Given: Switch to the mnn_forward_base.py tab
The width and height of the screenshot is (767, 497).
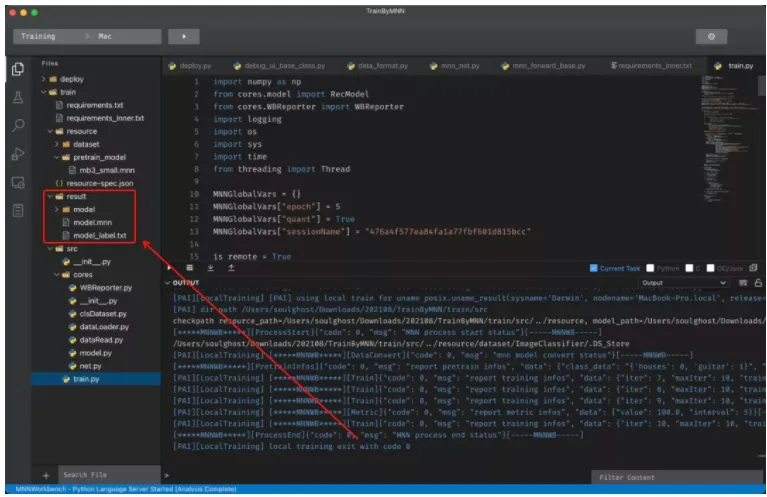Looking at the screenshot, I should pos(543,66).
